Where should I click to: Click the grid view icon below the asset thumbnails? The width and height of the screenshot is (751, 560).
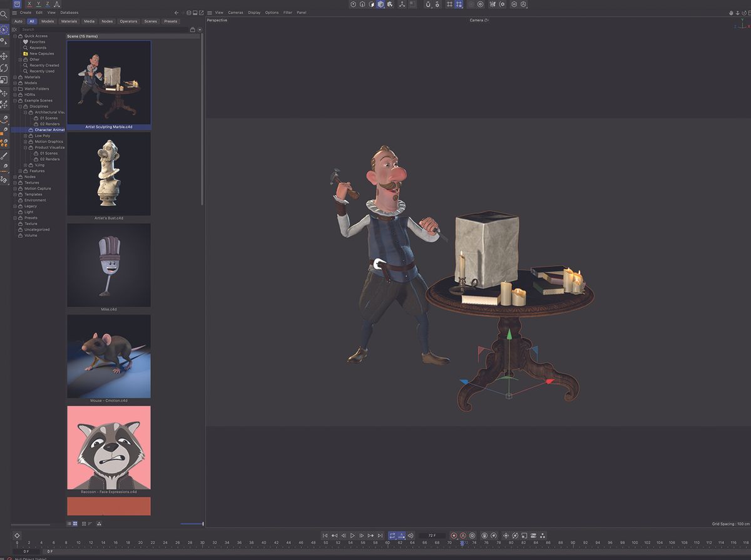pyautogui.click(x=76, y=524)
